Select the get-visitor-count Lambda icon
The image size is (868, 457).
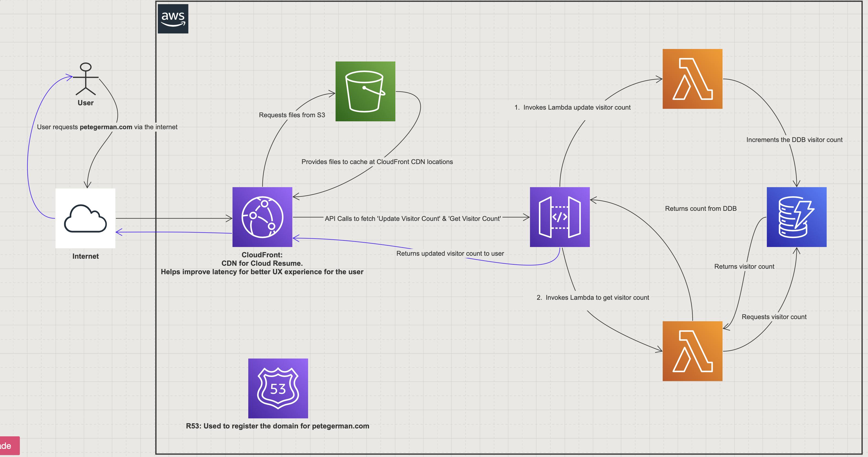pos(692,351)
